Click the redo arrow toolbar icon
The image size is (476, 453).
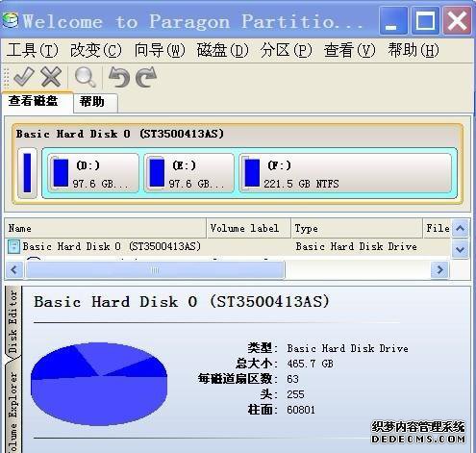tap(146, 77)
